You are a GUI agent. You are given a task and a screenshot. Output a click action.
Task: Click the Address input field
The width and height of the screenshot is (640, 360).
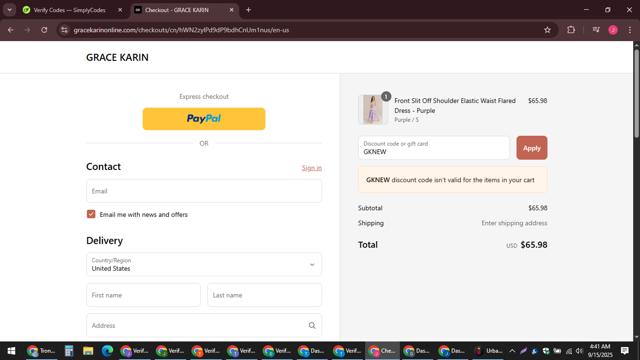click(204, 325)
